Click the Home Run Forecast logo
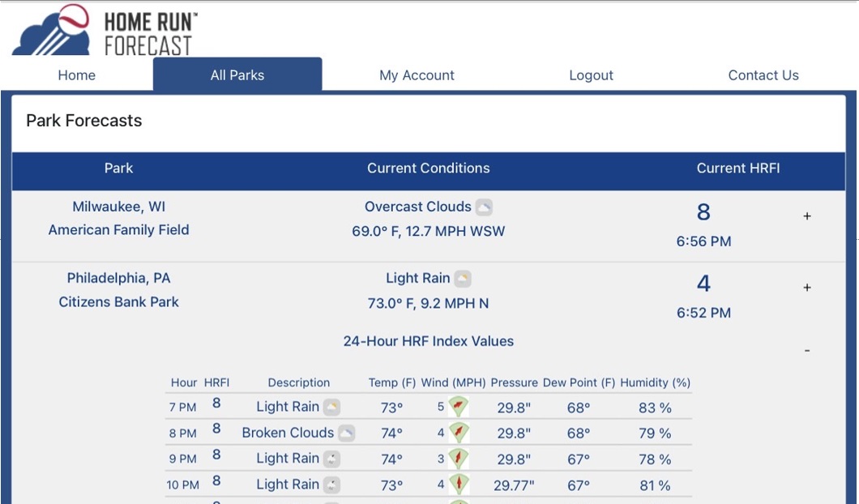This screenshot has width=859, height=504. click(x=105, y=31)
